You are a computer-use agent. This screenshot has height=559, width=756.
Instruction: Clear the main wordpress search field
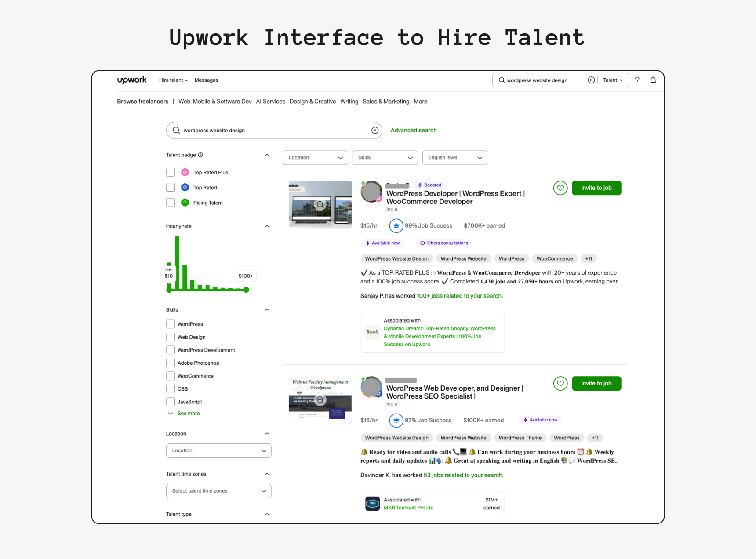(375, 131)
